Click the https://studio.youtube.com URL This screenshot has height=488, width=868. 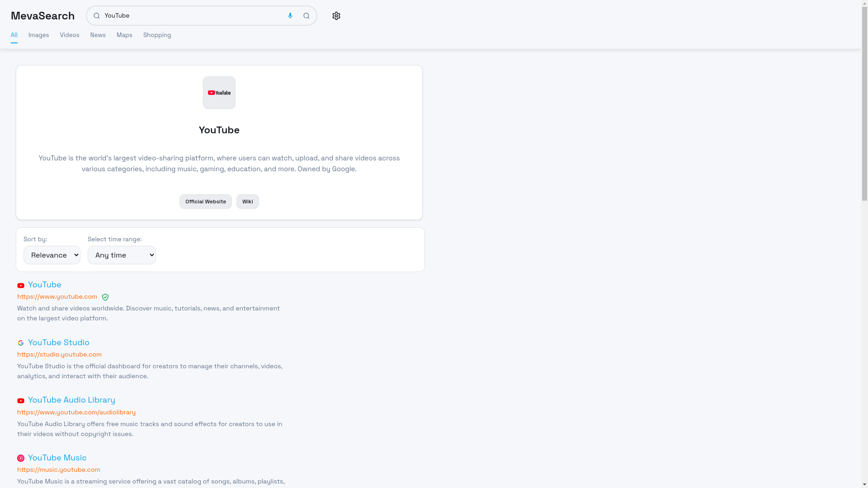[x=59, y=355]
